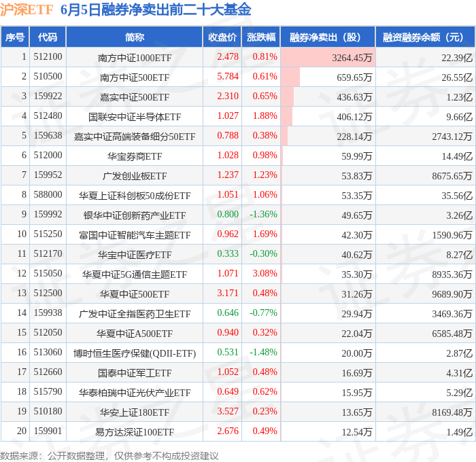The height and width of the screenshot is (462, 476).
Task: Select 国联安中证半导体ETF
Action: tap(135, 117)
